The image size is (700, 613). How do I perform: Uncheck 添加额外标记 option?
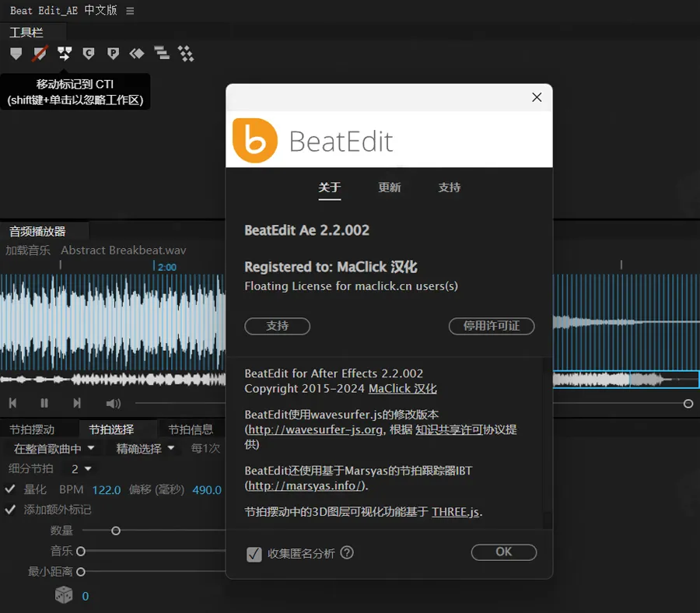(x=11, y=510)
